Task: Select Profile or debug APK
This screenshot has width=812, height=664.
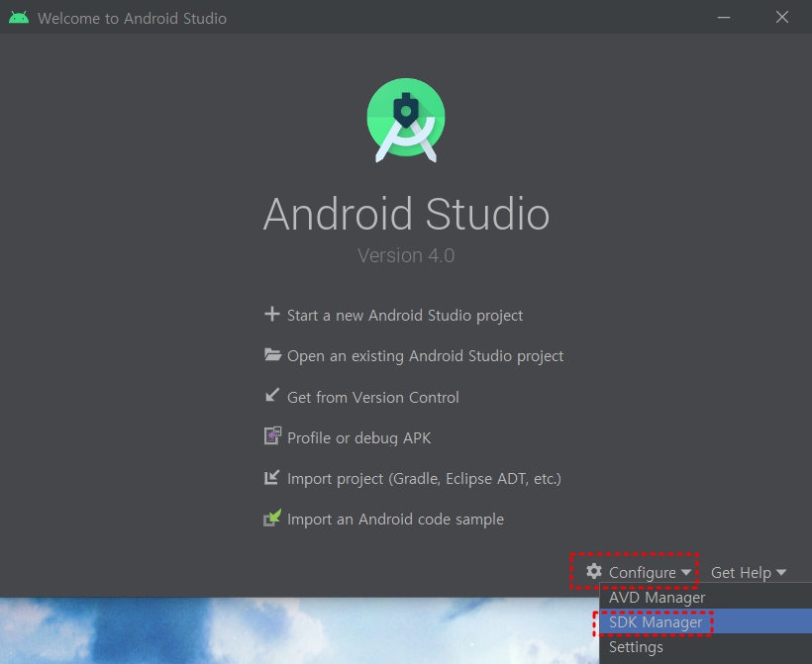Action: [358, 437]
